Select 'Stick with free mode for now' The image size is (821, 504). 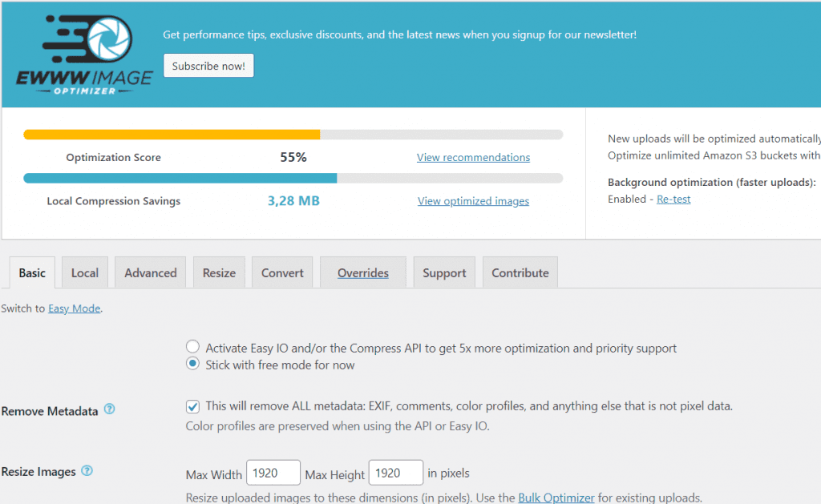192,363
